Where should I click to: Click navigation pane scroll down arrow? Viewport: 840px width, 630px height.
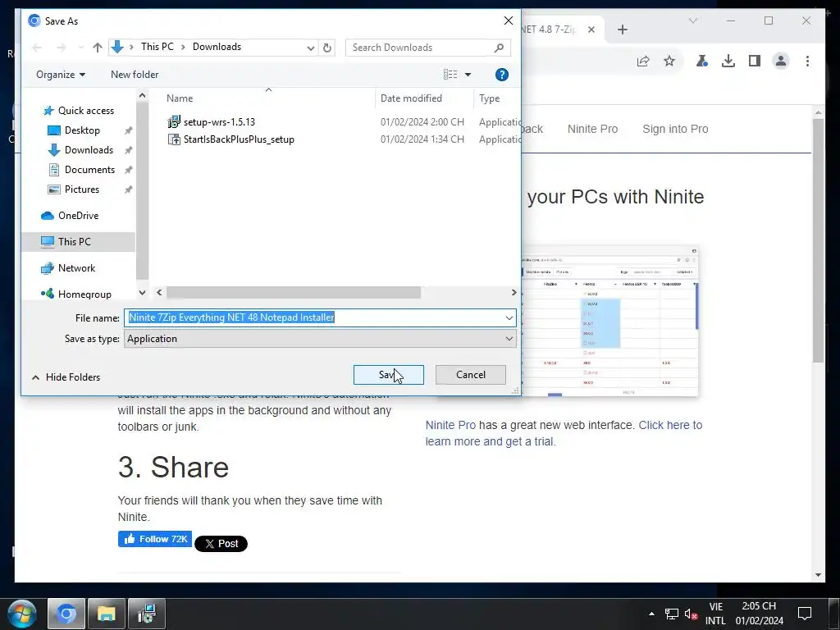point(142,293)
